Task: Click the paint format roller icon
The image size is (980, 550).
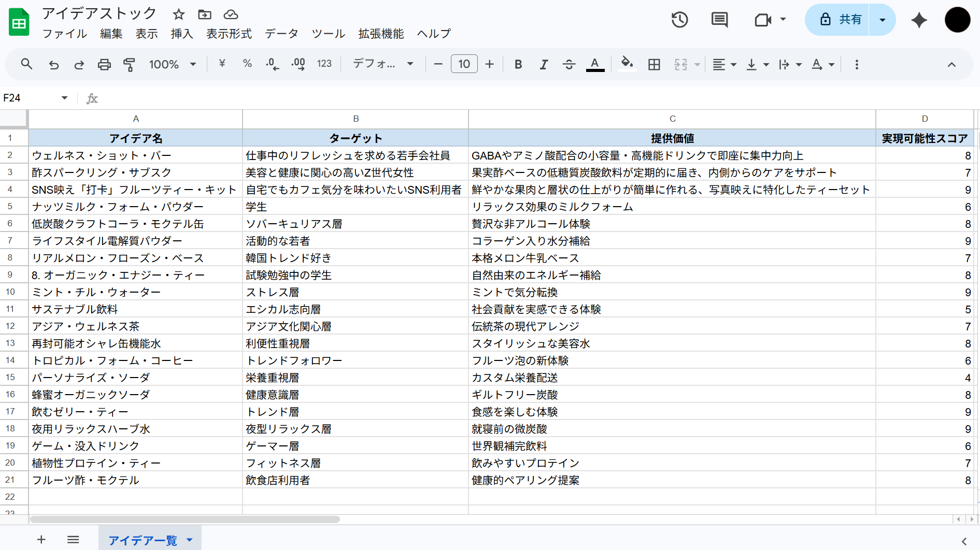Action: (129, 64)
